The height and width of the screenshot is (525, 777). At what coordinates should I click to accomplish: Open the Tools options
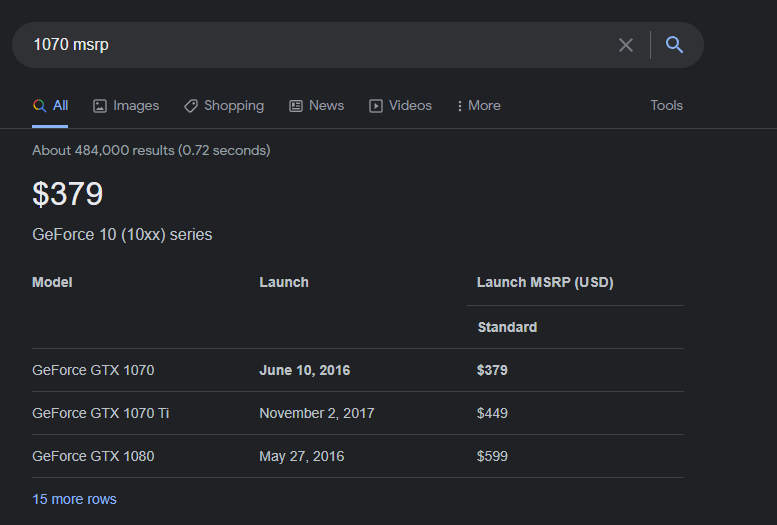point(666,106)
